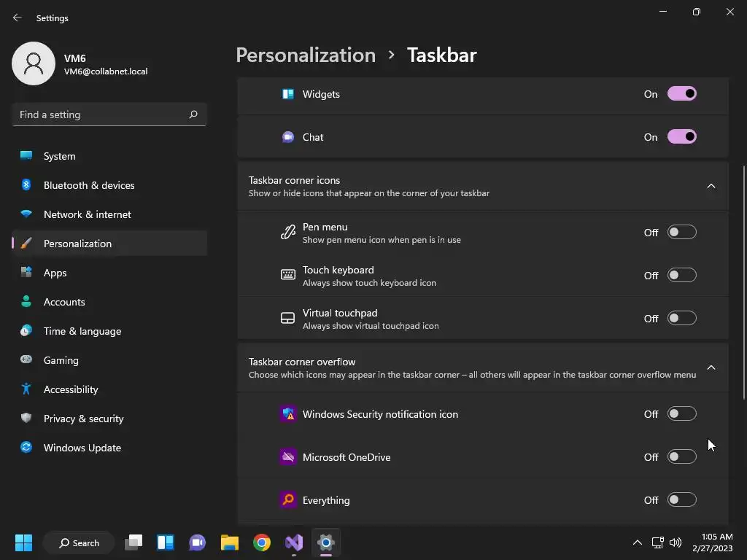Click the volume icon in system tray
Screen dimensions: 747x560
675,542
